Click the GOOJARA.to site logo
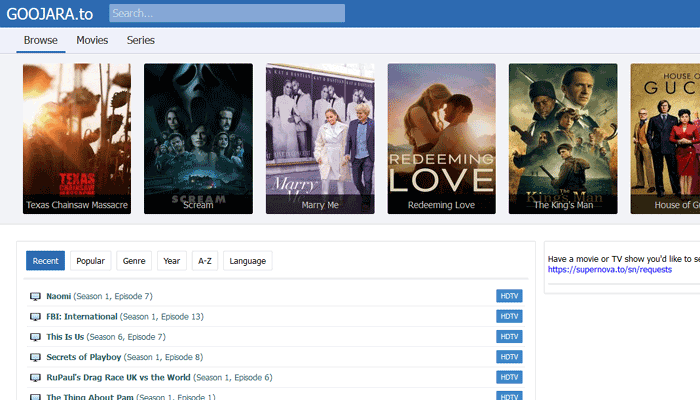Image resolution: width=700 pixels, height=400 pixels. 50,14
